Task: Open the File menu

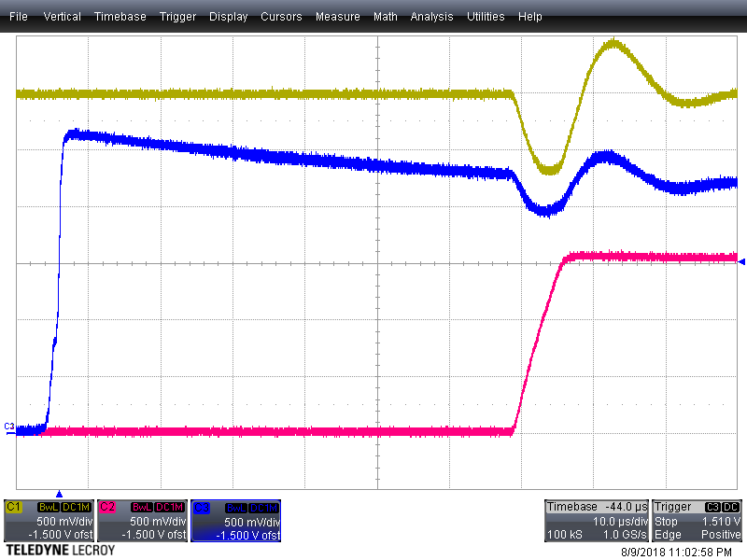Action: click(18, 17)
